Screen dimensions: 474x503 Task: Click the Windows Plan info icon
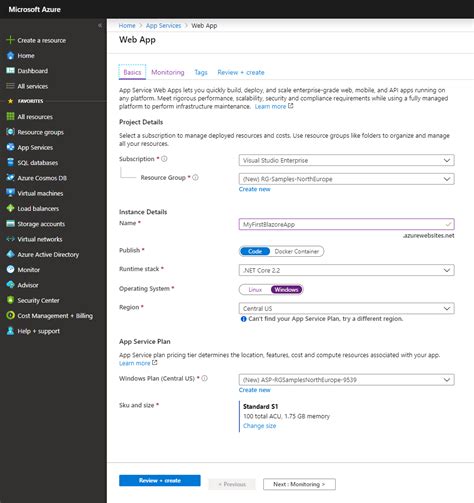tap(205, 378)
